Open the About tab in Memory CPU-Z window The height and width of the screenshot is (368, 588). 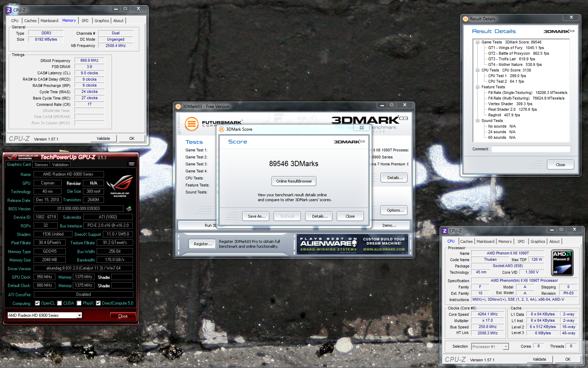click(118, 21)
